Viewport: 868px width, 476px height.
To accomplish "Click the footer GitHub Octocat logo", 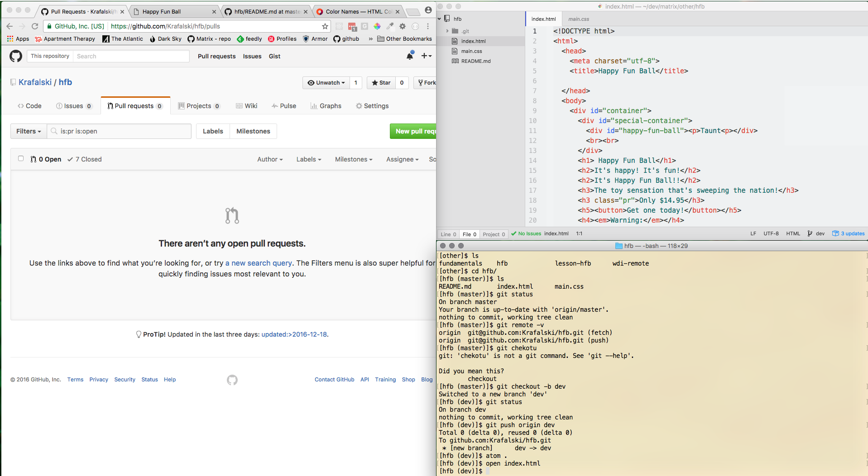I will click(x=232, y=380).
